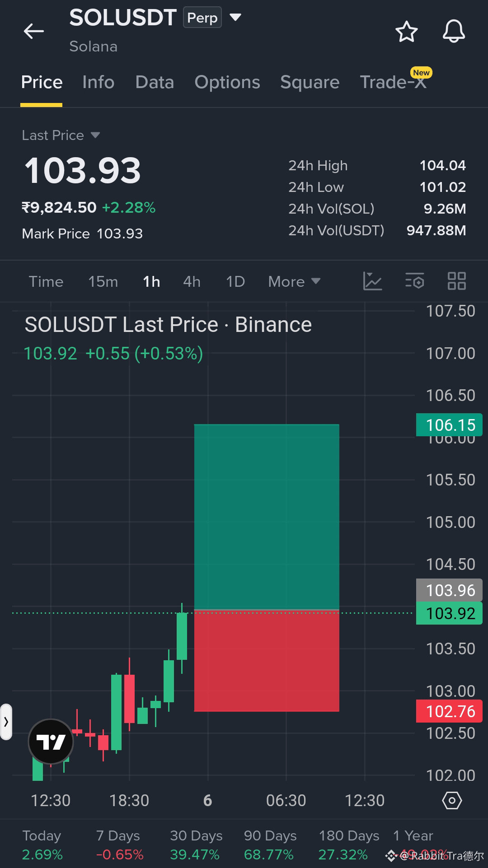The image size is (488, 868).
Task: Tap the back arrow icon
Action: (33, 31)
